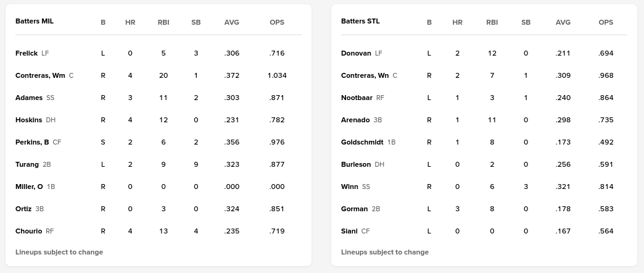This screenshot has width=644, height=273.
Task: Click the Batters MIL table heading
Action: coord(35,21)
